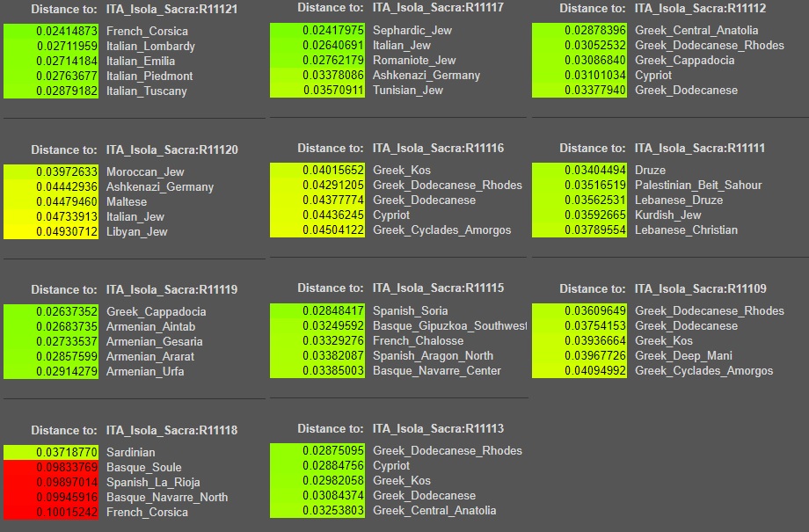The width and height of the screenshot is (809, 532).
Task: Select the Lebanese_Druze row label
Action: tap(679, 200)
